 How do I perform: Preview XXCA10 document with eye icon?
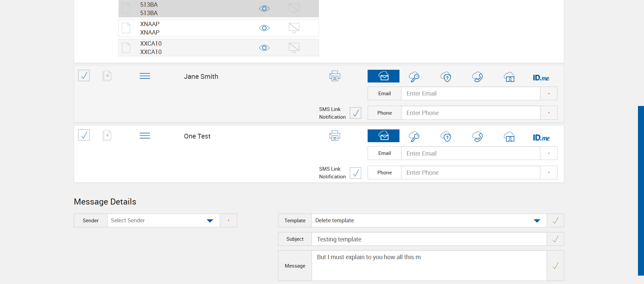(x=264, y=48)
